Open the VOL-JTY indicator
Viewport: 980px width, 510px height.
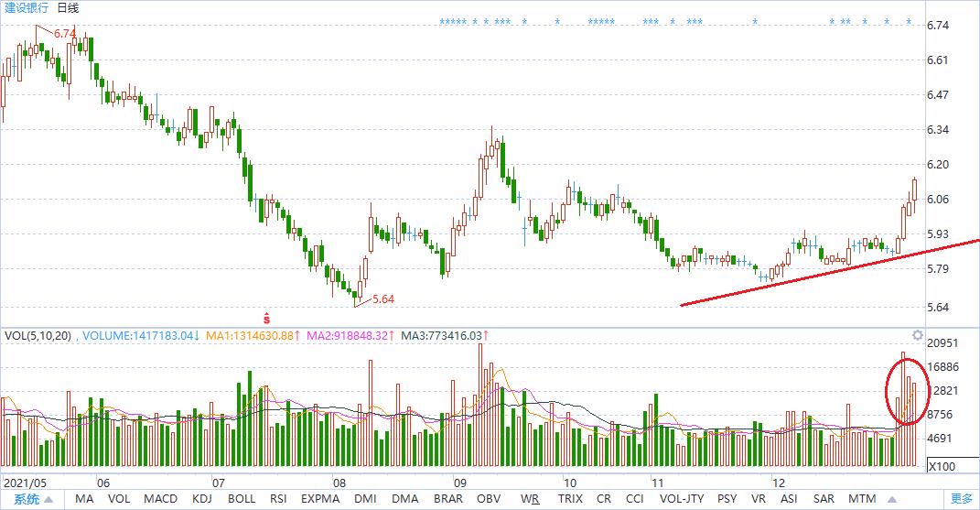click(x=682, y=499)
